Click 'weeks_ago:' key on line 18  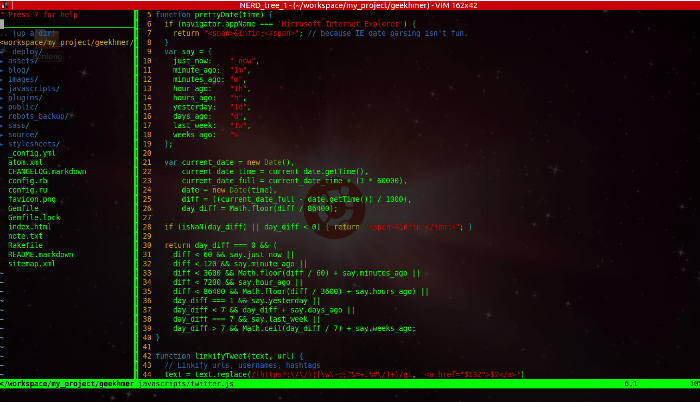[195, 135]
